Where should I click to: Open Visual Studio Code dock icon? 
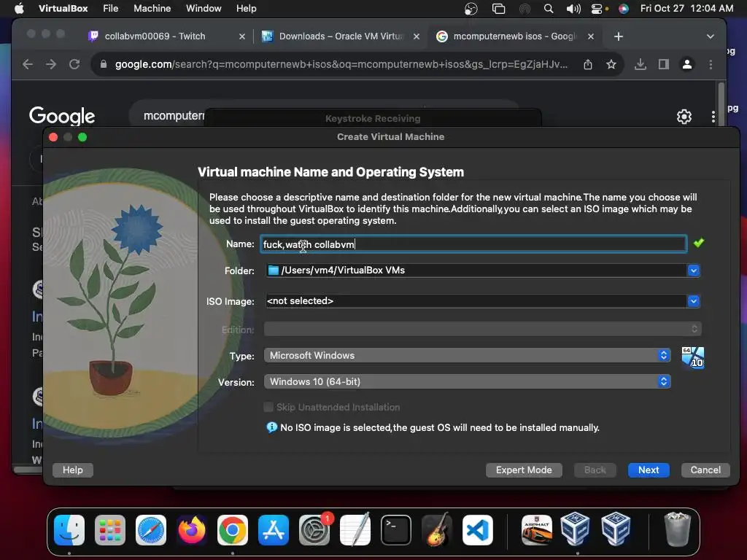tap(477, 529)
